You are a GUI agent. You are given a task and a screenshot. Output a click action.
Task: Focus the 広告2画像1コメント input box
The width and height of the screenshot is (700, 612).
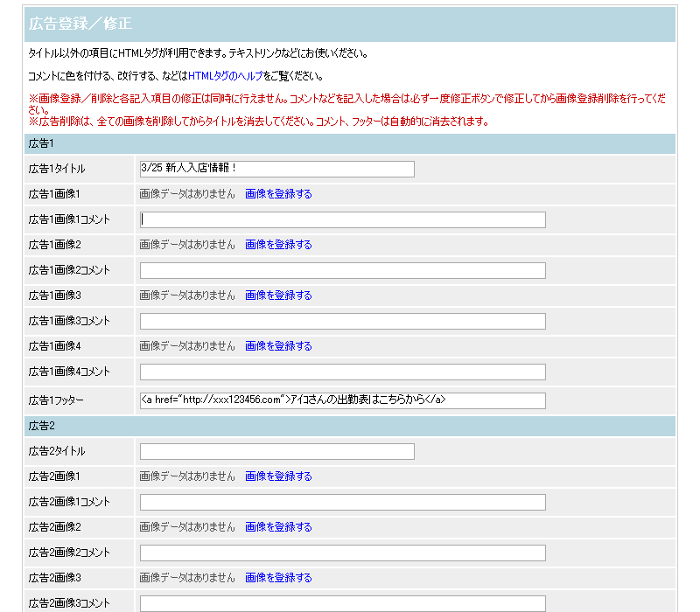point(341,502)
